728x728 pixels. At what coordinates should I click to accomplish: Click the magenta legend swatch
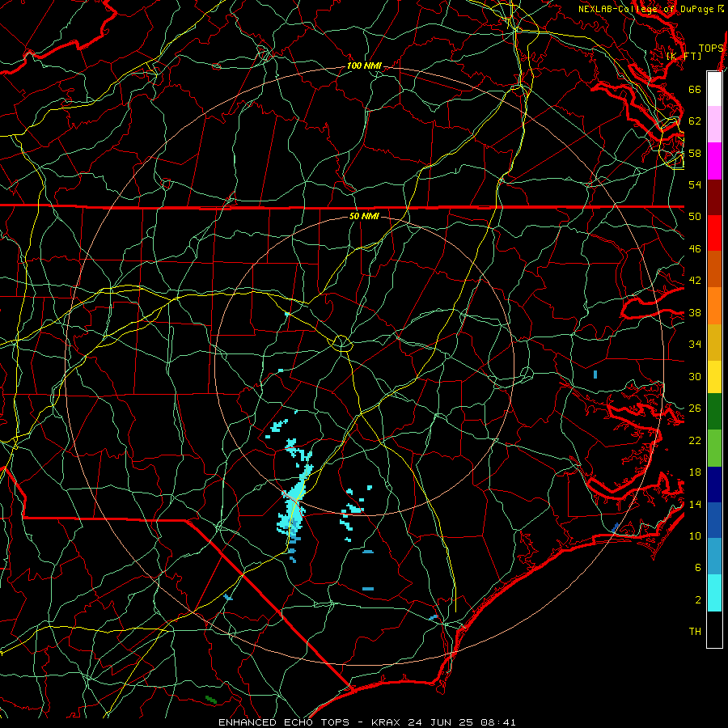[x=714, y=161]
